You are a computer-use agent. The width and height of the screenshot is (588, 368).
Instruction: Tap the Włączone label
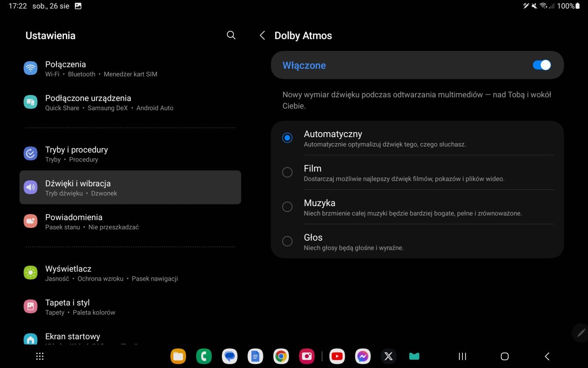(x=304, y=65)
